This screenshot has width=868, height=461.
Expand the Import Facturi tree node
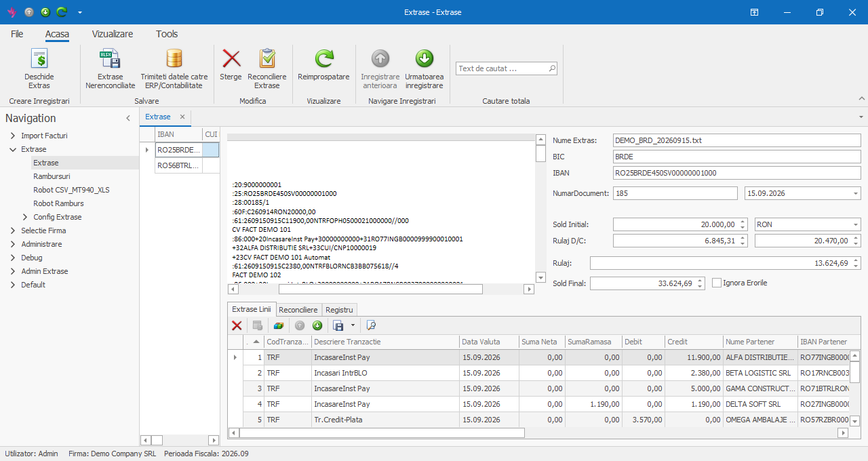(x=12, y=136)
